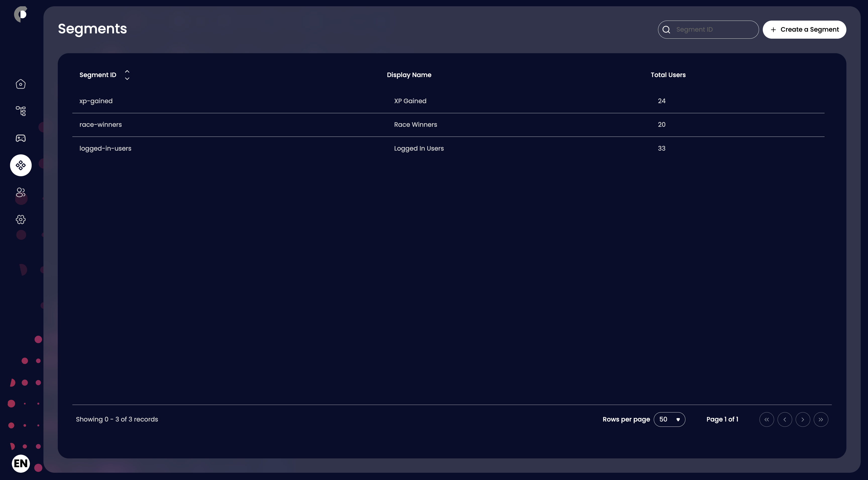Click the Create a Segment button

pyautogui.click(x=804, y=29)
